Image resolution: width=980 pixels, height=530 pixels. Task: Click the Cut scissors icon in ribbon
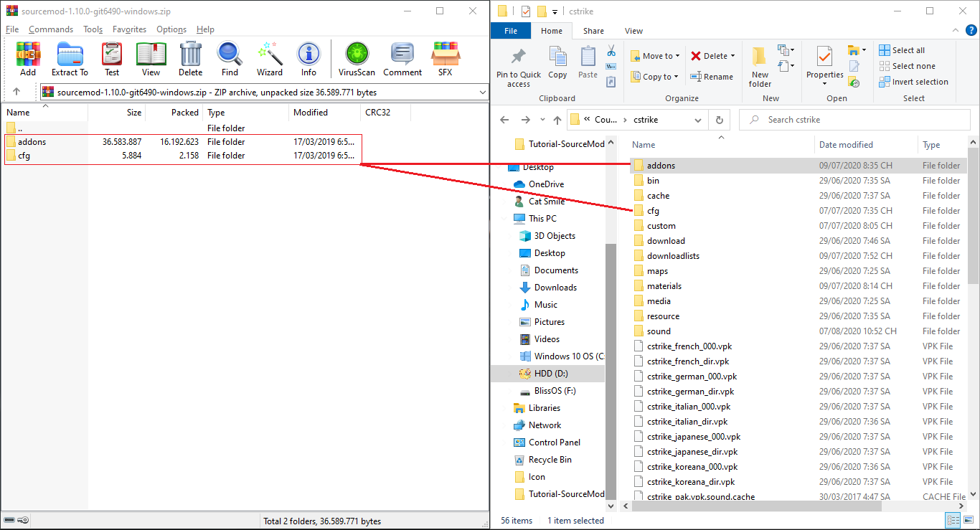pos(611,51)
